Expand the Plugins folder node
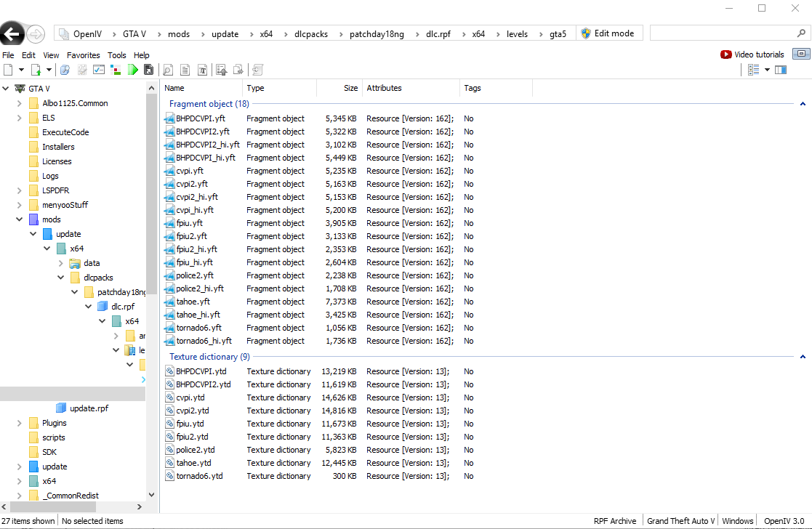The width and height of the screenshot is (812, 529). 19,423
